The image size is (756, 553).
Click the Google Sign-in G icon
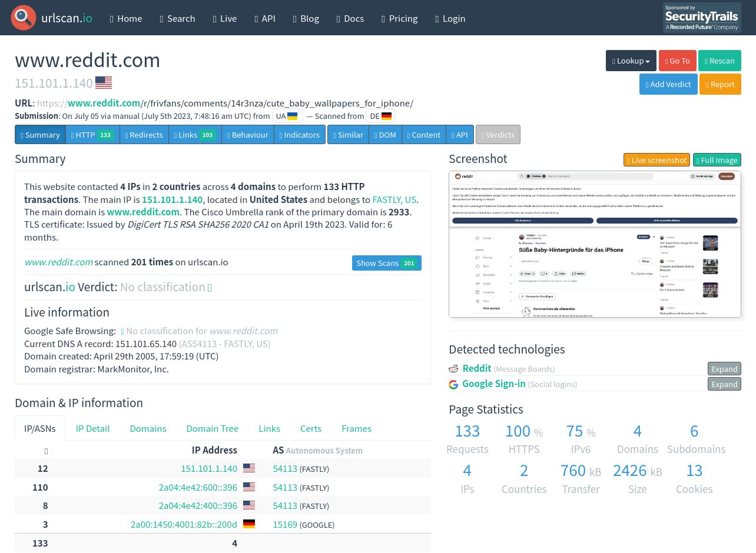click(x=453, y=384)
